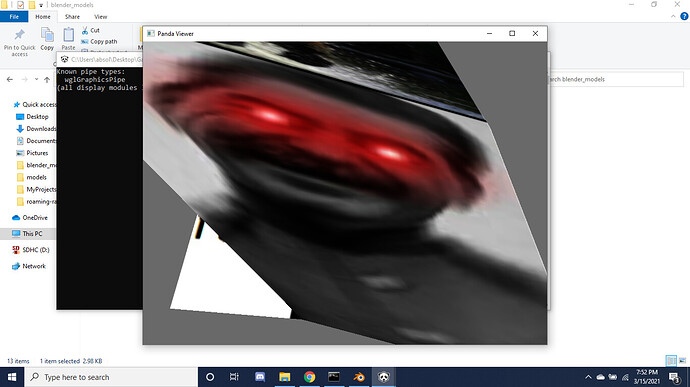The width and height of the screenshot is (690, 387).
Task: Open the models folder in sidebar
Action: point(31,177)
